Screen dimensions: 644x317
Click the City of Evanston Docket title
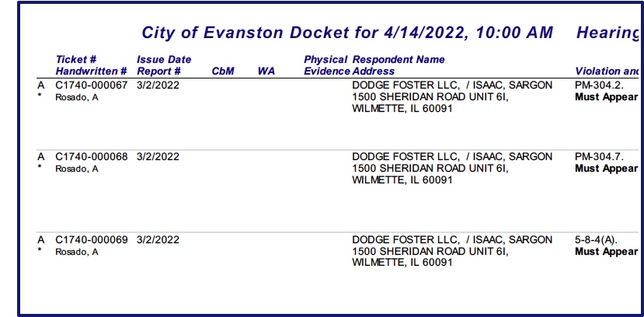[x=346, y=33]
